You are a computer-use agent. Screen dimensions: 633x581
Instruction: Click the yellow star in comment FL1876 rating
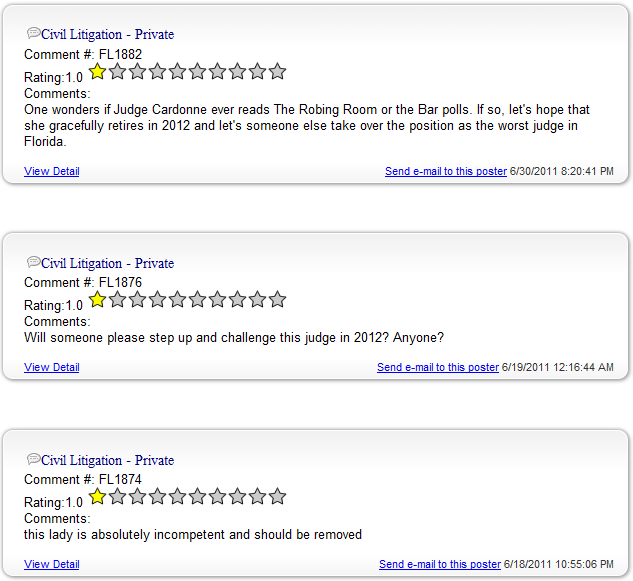pyautogui.click(x=97, y=300)
